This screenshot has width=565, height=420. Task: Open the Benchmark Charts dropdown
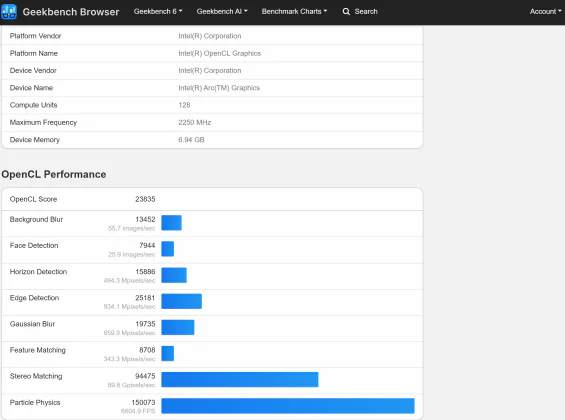(294, 12)
